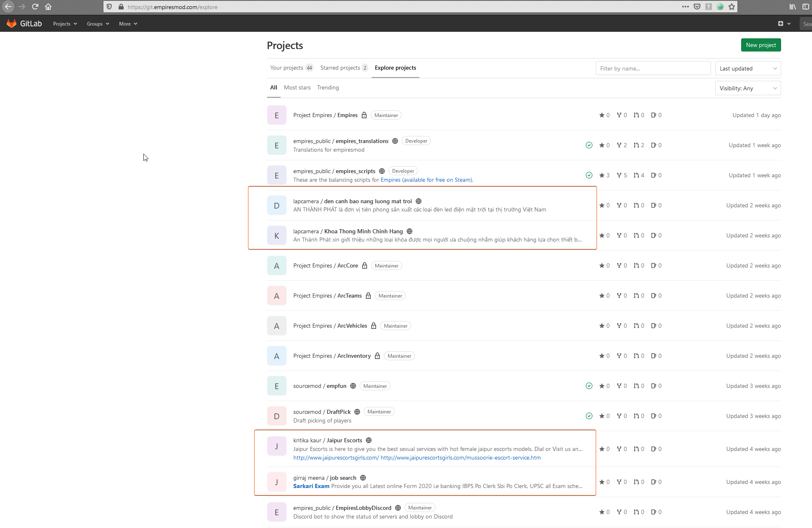Click the New project button
The image size is (812, 528).
point(761,45)
